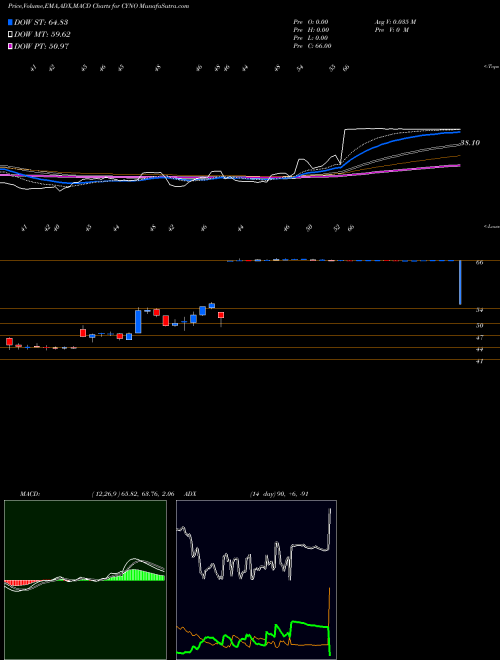Click the '<Tops' axis label
500x660 pixels.
pyautogui.click(x=491, y=67)
